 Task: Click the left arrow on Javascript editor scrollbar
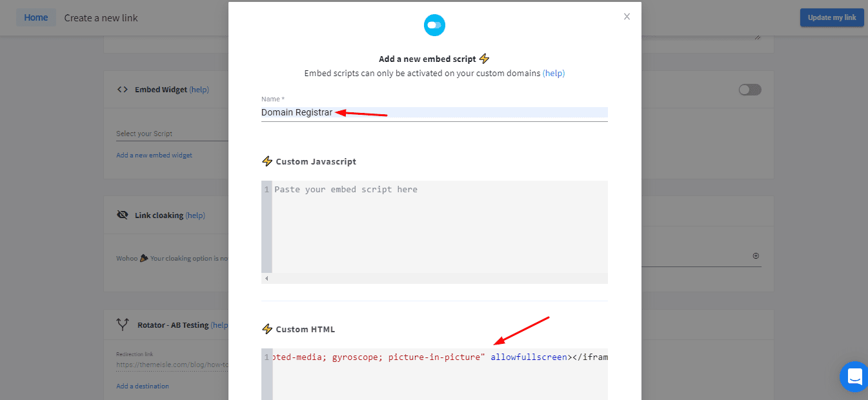click(x=267, y=278)
